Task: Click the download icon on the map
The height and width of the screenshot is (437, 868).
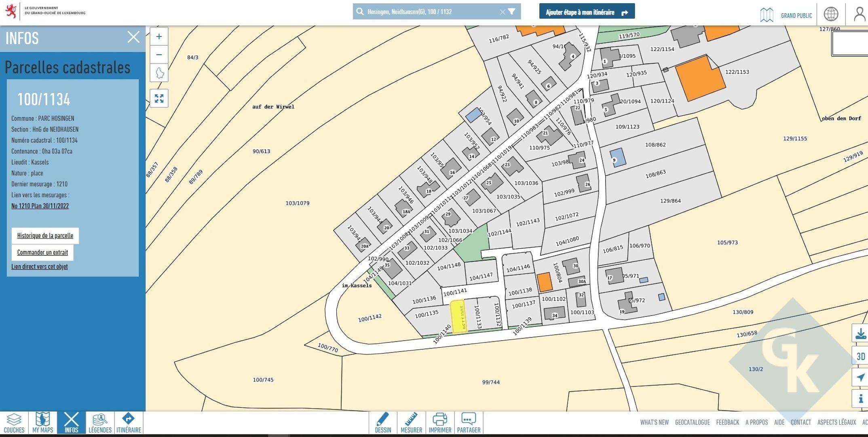Action: pos(860,333)
